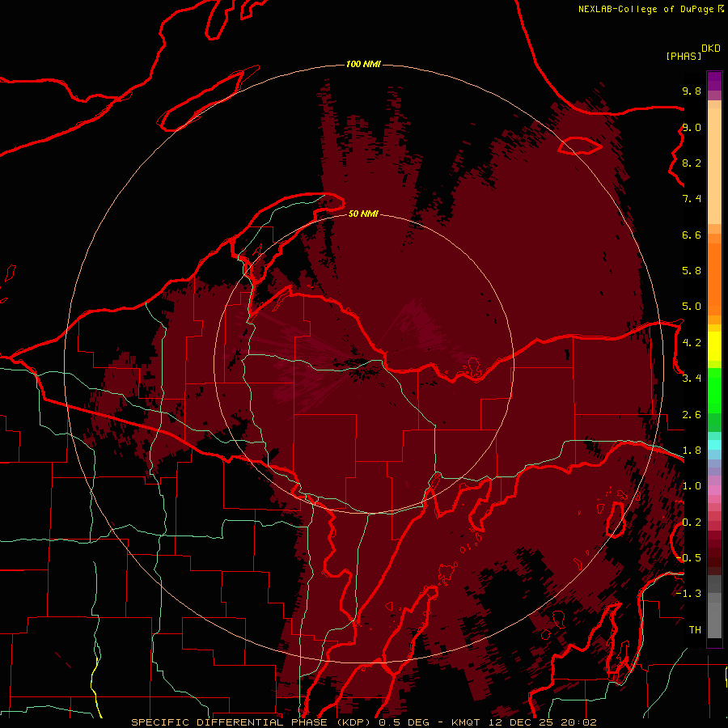
Task: Click the 12 DEC 25 20:02 timestamp
Action: 542,722
